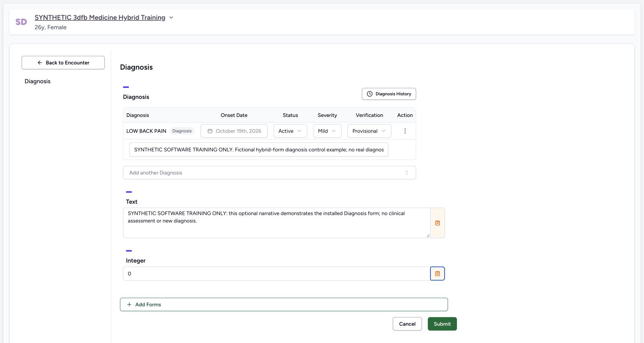Image resolution: width=644 pixels, height=343 pixels.
Task: Click the Onset Date column header
Action: point(234,115)
